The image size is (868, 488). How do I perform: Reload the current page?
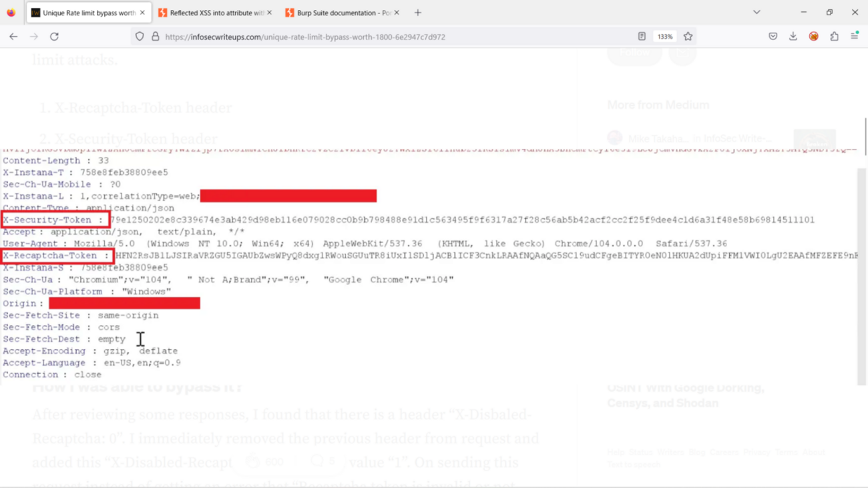pyautogui.click(x=55, y=37)
